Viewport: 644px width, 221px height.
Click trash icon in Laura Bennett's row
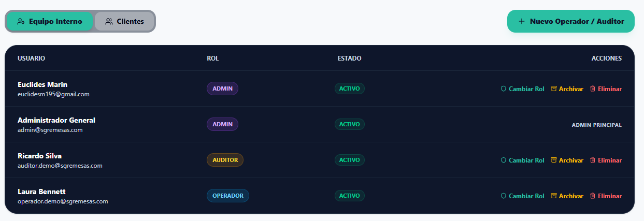[593, 196]
